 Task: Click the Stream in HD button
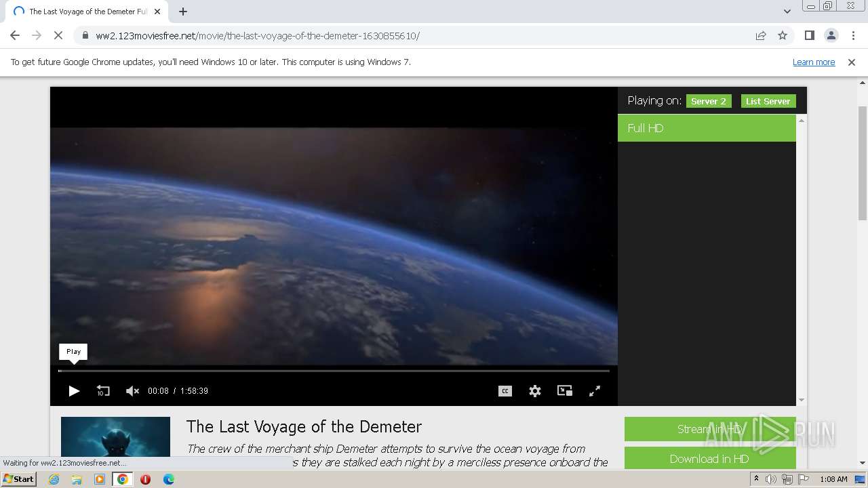coord(710,429)
